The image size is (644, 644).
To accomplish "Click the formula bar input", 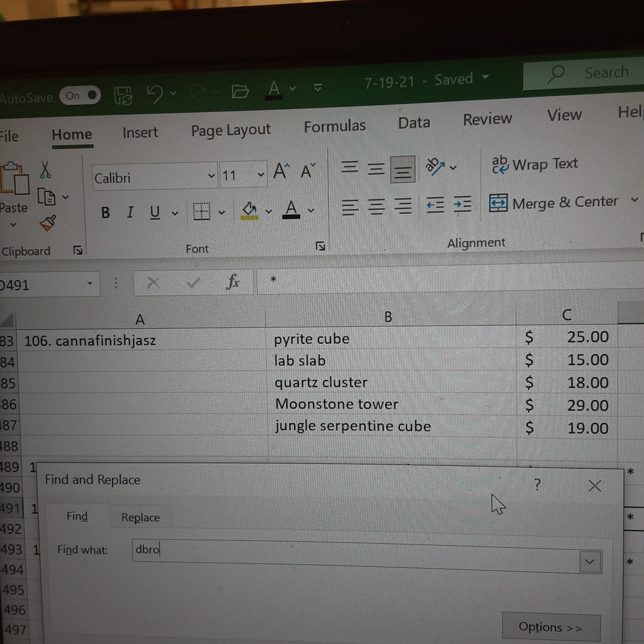I will [x=450, y=279].
